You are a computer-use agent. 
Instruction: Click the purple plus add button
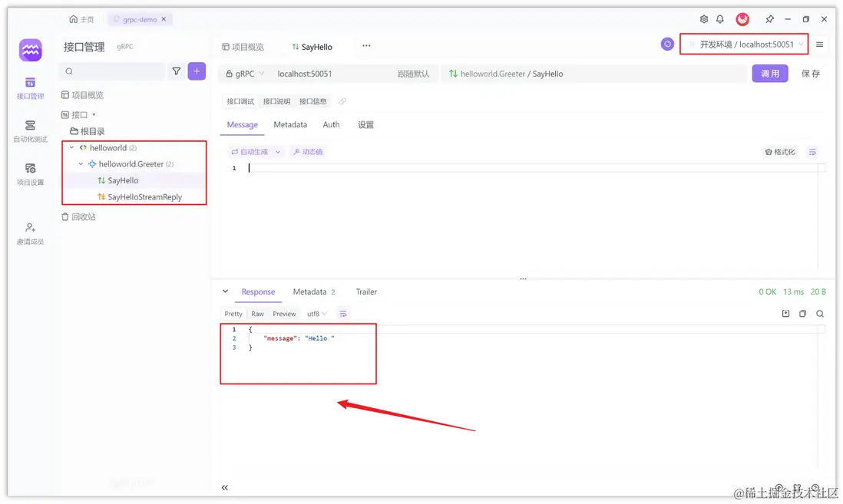[x=197, y=71]
